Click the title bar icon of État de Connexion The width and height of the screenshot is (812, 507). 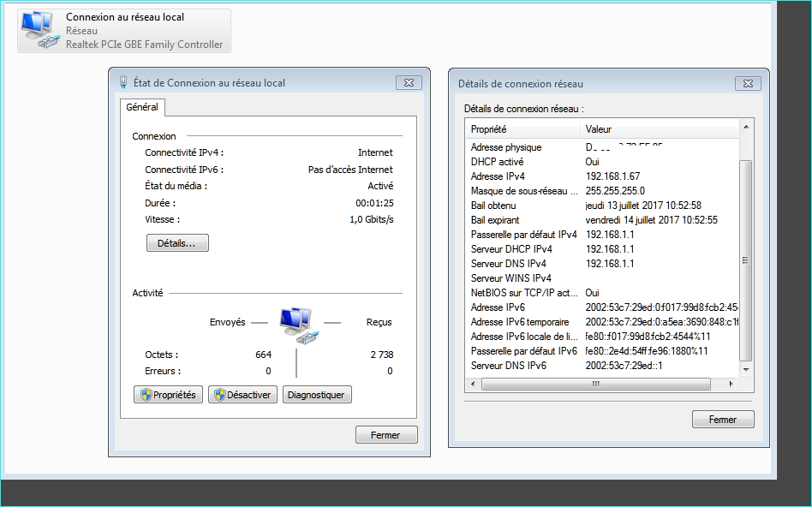pos(125,83)
